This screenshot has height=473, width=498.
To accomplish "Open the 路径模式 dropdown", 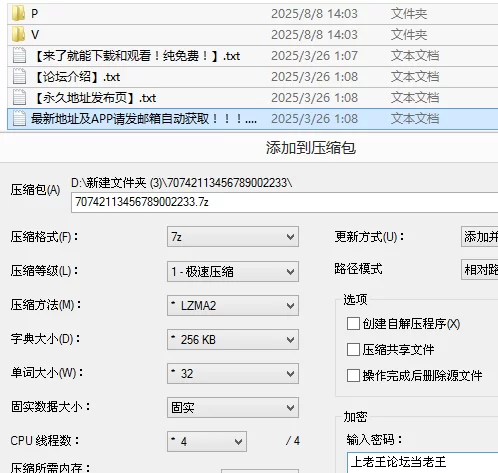I will [479, 269].
